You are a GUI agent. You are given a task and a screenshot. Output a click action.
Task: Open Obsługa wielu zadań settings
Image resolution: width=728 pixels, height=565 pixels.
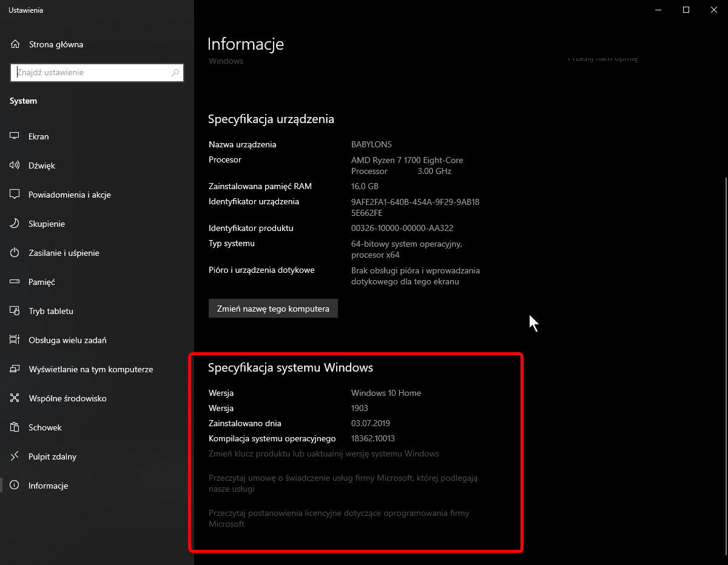[67, 340]
